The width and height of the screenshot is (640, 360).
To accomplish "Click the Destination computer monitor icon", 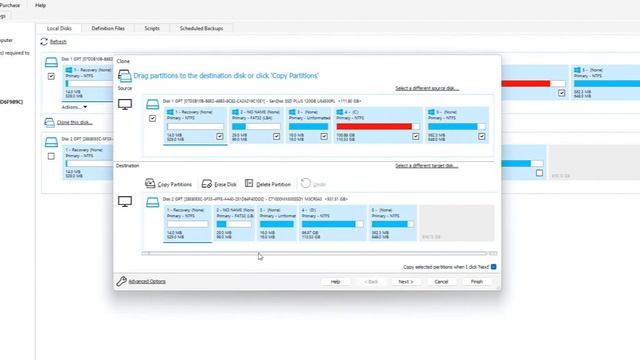I will point(125,201).
